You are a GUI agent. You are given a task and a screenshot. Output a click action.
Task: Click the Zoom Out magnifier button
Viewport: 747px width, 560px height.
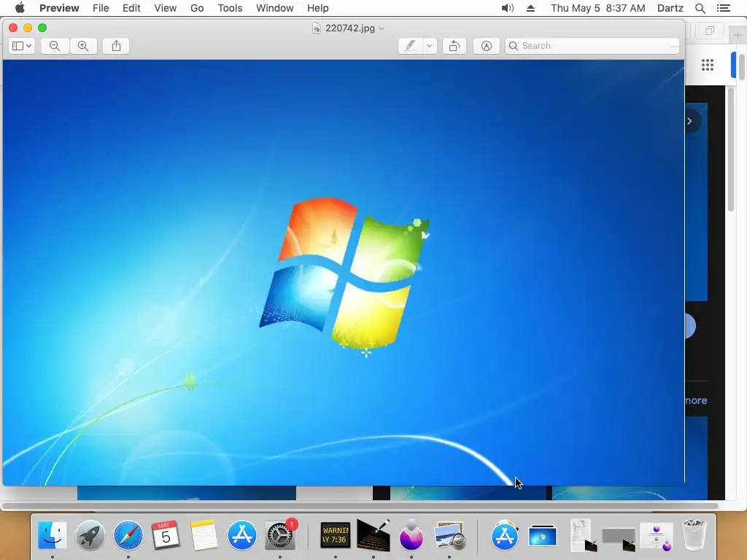click(54, 46)
